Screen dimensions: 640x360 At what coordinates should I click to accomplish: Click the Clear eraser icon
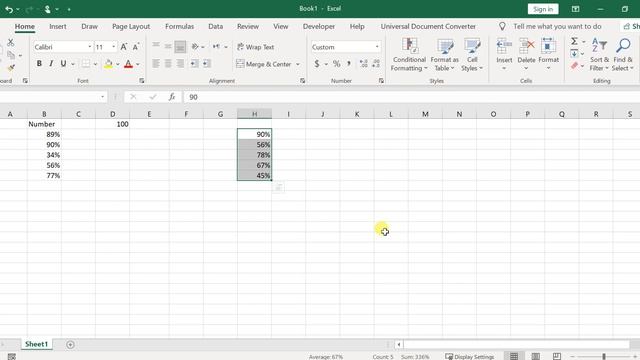pos(574,66)
